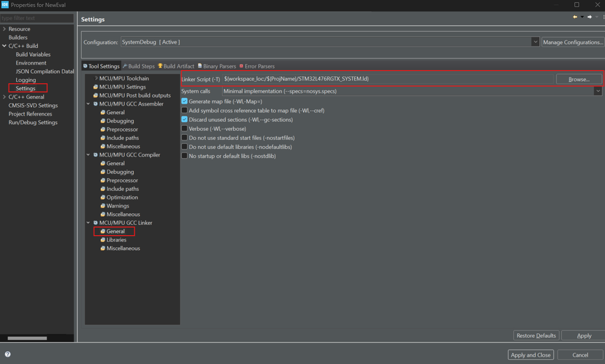605x364 pixels.
Task: Check Do not use default libraries
Action: [x=184, y=147]
